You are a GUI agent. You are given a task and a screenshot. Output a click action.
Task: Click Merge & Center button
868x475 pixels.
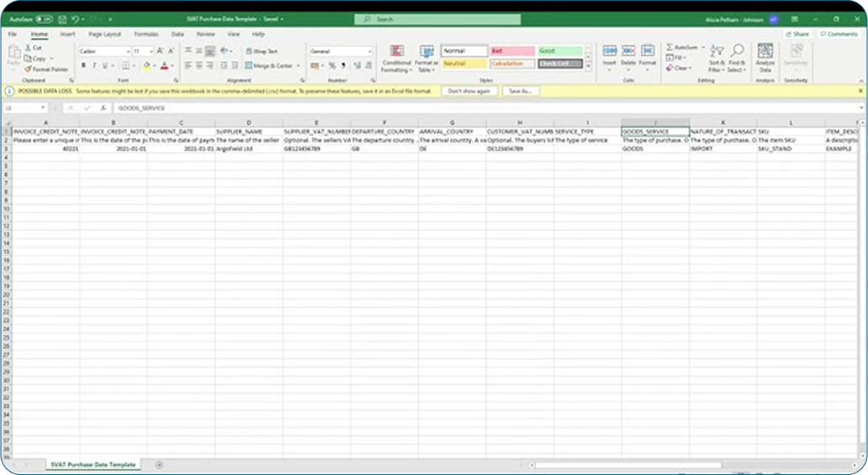[269, 66]
